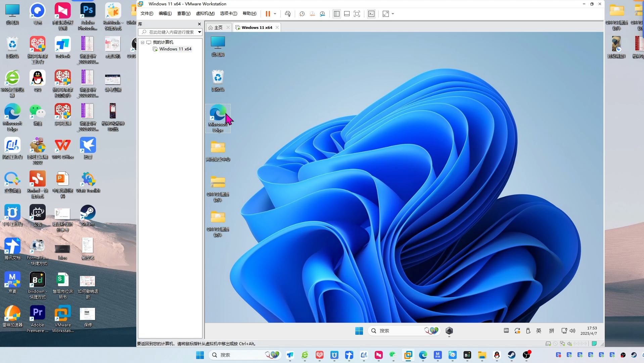
Task: Open the 虚拟机(M) menu
Action: click(x=205, y=13)
